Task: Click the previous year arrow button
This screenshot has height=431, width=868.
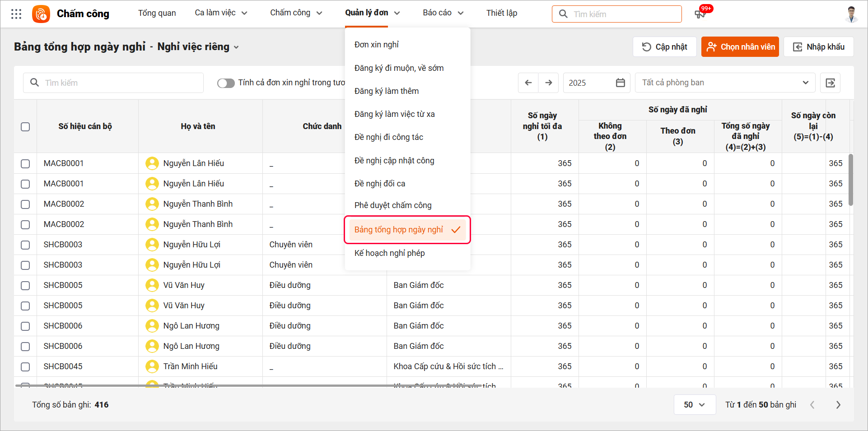Action: click(x=528, y=83)
